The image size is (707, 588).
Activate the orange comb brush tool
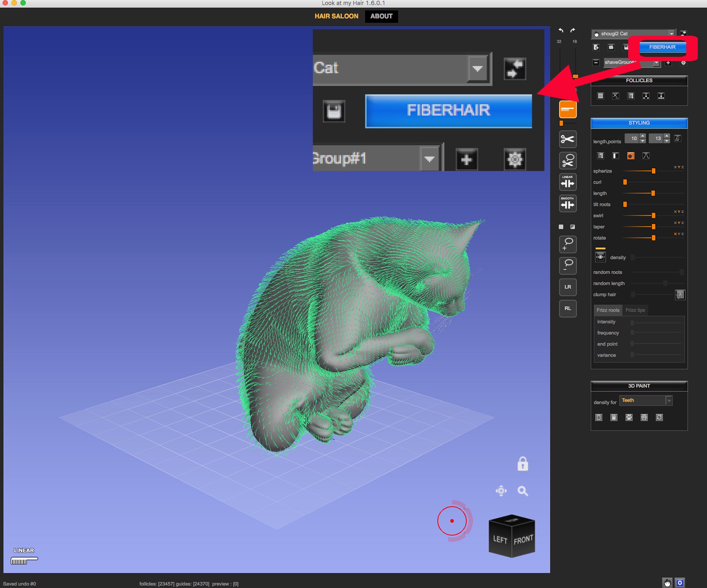(x=567, y=109)
